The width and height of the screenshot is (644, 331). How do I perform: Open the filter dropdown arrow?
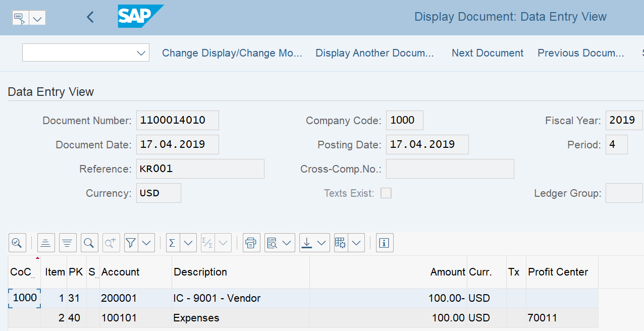147,243
